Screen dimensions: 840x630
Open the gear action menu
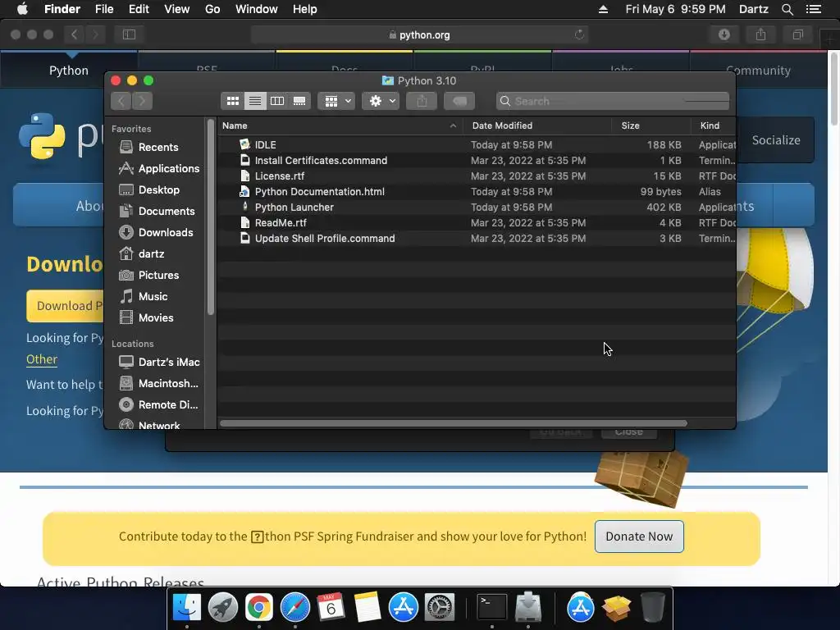381,101
